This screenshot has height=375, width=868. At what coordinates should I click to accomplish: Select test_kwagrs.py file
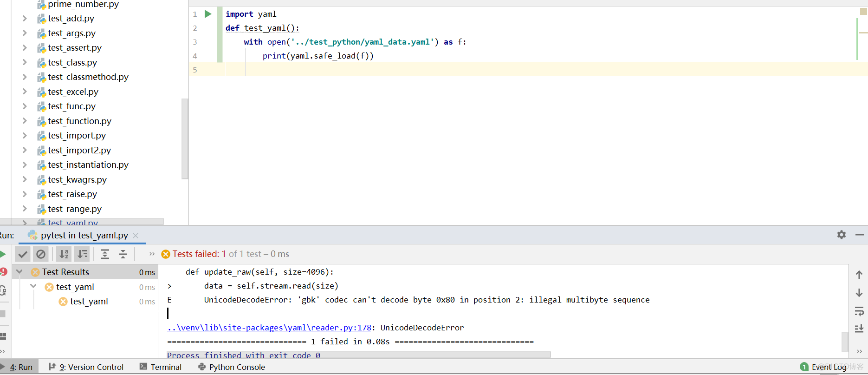pyautogui.click(x=77, y=179)
